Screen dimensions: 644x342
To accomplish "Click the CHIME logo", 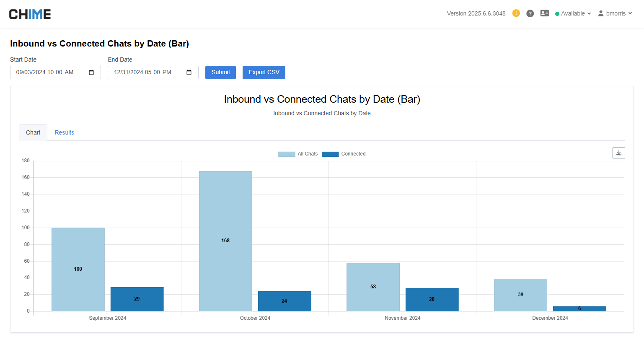I will pyautogui.click(x=30, y=14).
